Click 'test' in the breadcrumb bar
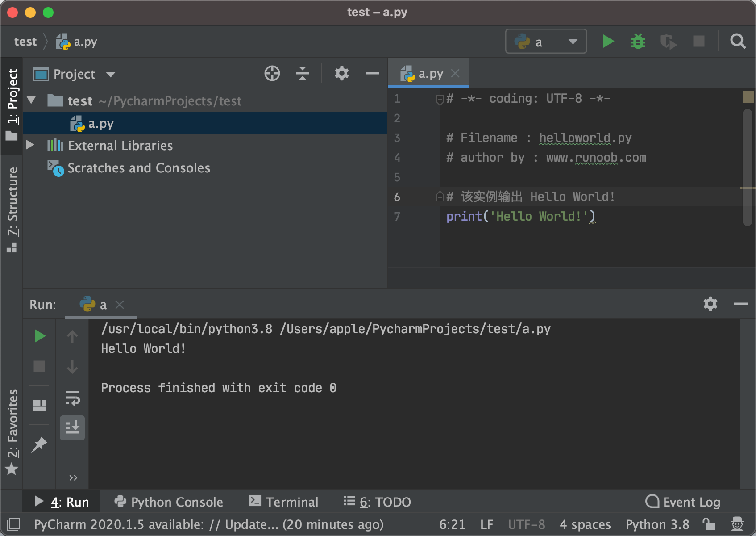The width and height of the screenshot is (756, 536). (25, 42)
